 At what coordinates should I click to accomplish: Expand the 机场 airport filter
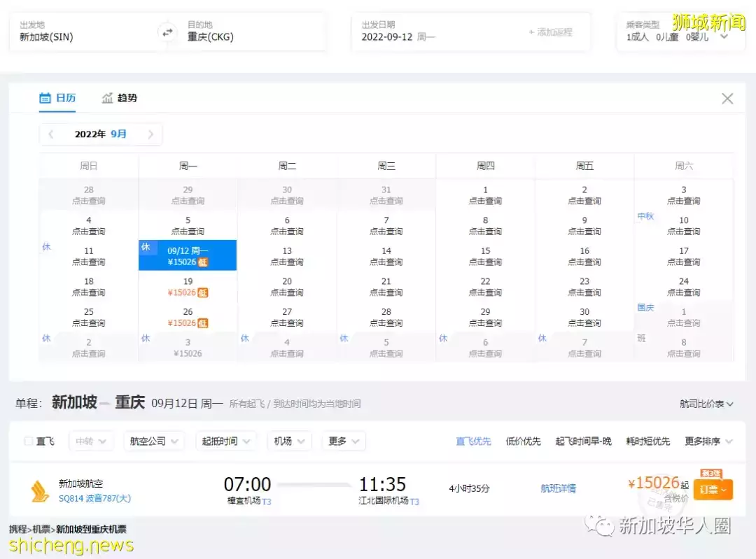(x=289, y=441)
